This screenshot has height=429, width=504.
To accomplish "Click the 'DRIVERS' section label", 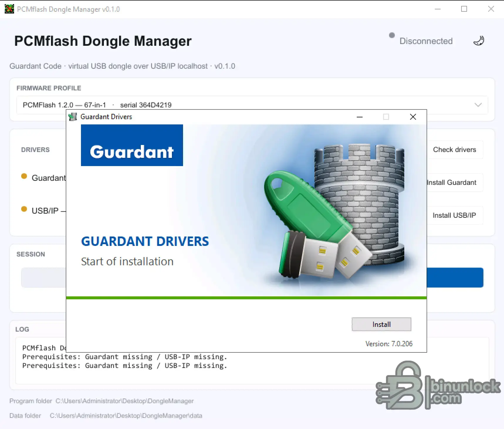I will (x=35, y=150).
